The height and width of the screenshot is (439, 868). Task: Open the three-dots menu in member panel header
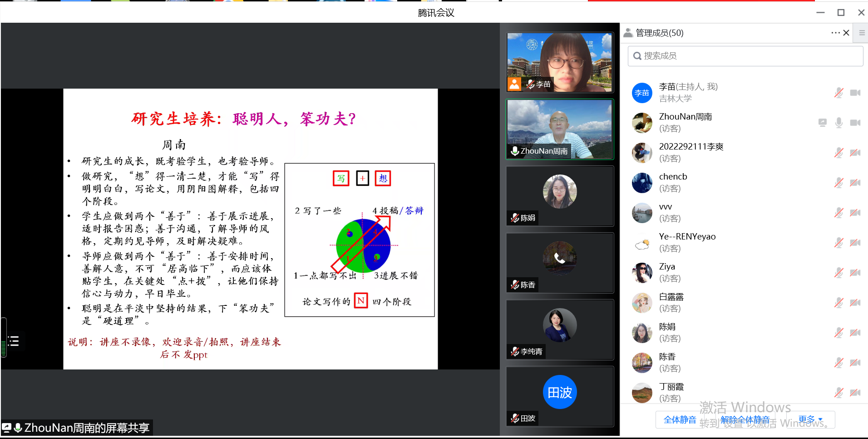pyautogui.click(x=835, y=33)
